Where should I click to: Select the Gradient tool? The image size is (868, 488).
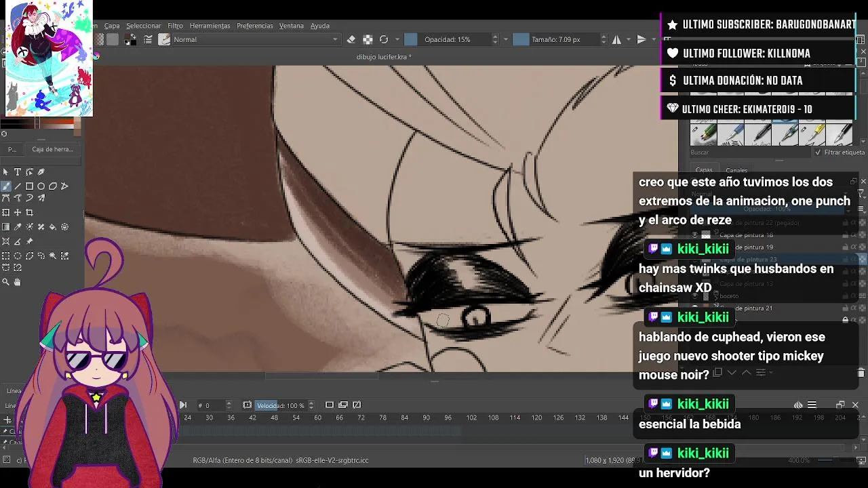click(x=6, y=227)
